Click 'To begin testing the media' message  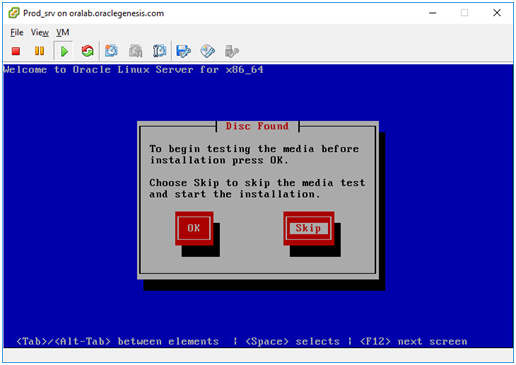[254, 155]
